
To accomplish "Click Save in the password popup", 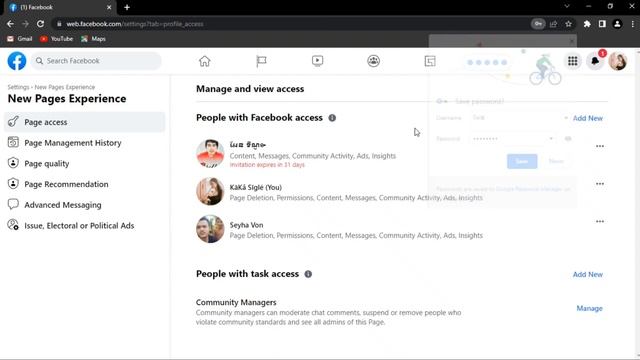I will (x=522, y=161).
